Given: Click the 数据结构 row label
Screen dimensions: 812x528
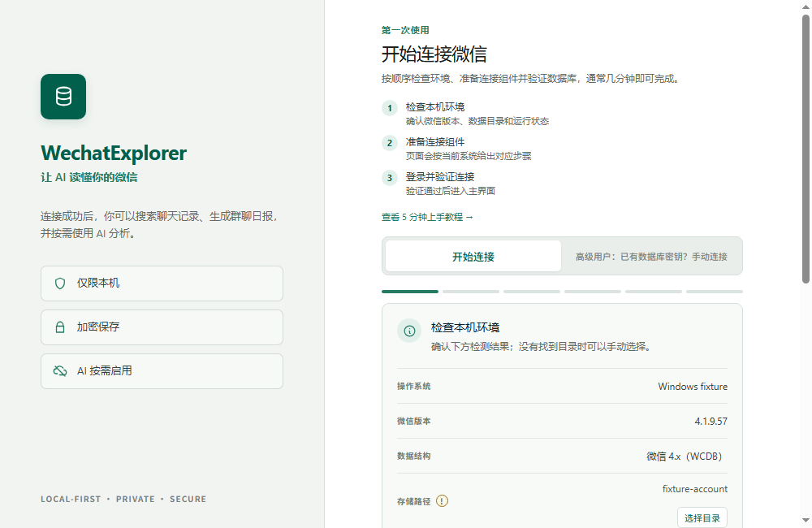Looking at the screenshot, I should coord(414,456).
